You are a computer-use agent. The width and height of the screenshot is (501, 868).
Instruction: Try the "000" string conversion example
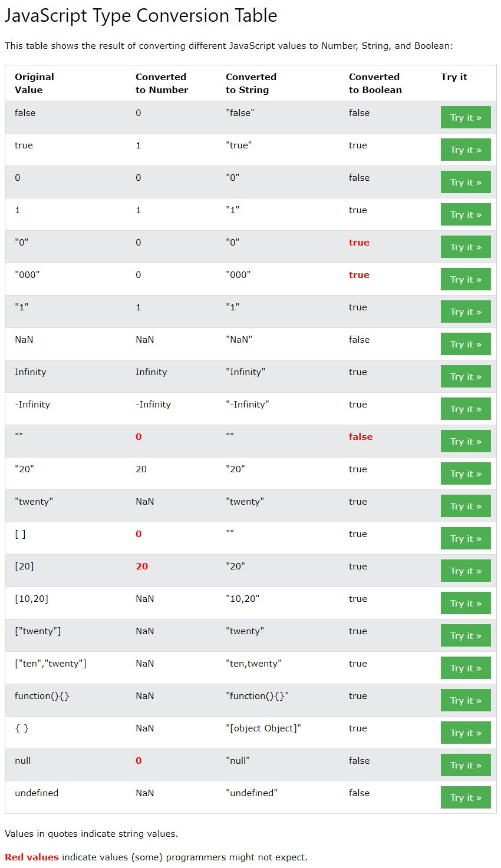tap(465, 280)
